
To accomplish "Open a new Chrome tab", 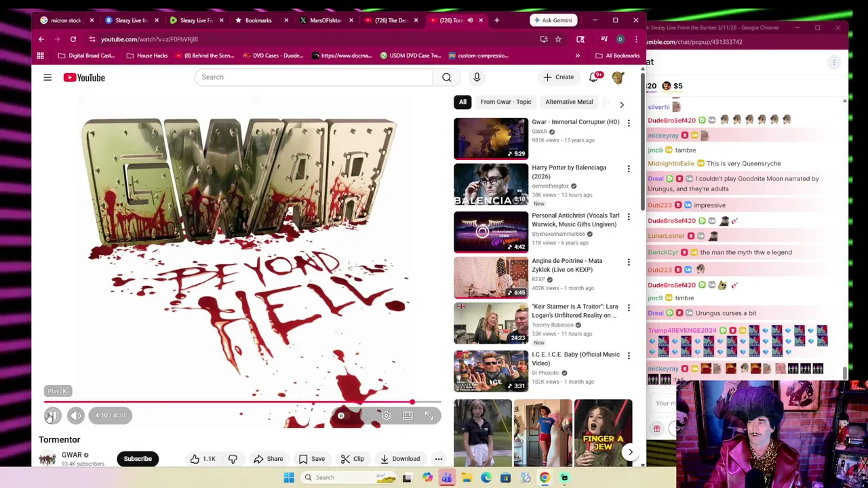I will 496,20.
